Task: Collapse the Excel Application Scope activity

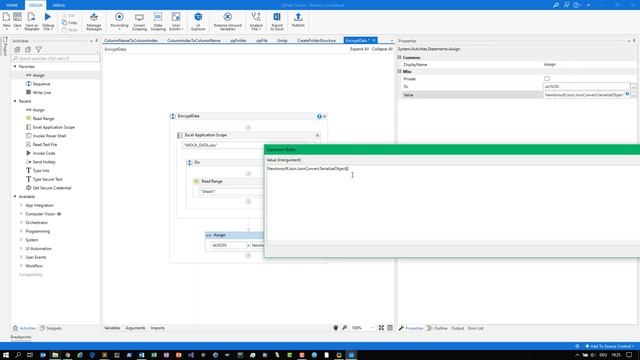Action: click(x=317, y=135)
